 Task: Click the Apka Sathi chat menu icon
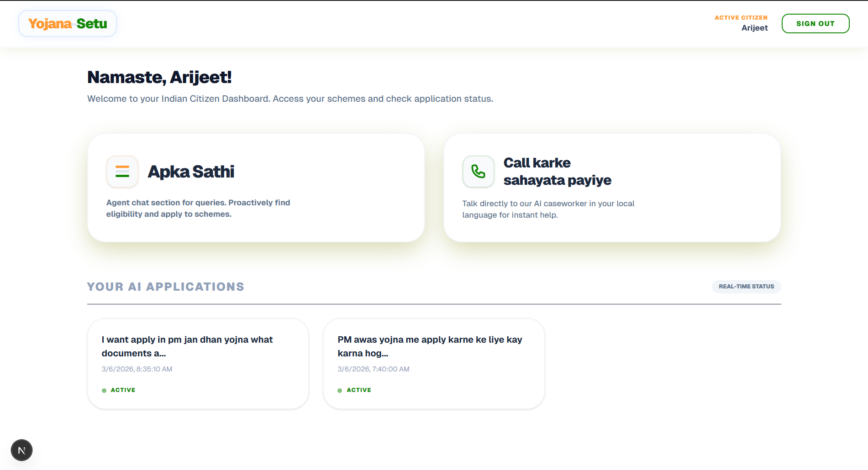tap(122, 172)
